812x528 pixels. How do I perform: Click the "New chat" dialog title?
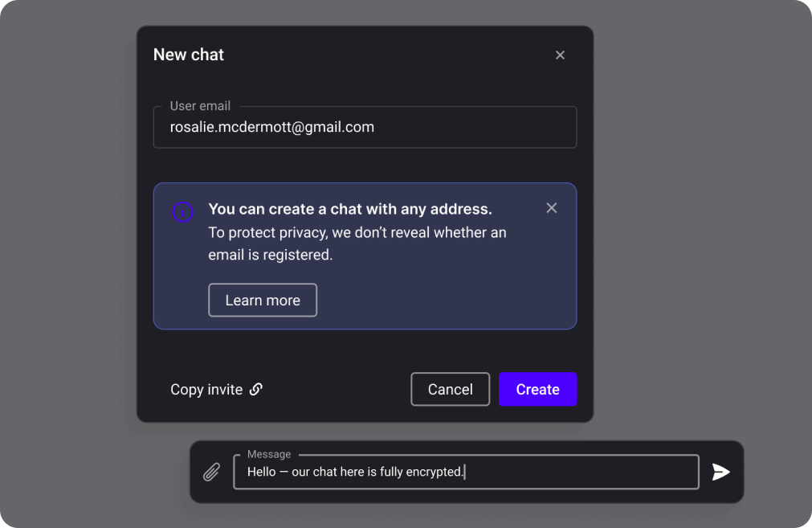(189, 55)
